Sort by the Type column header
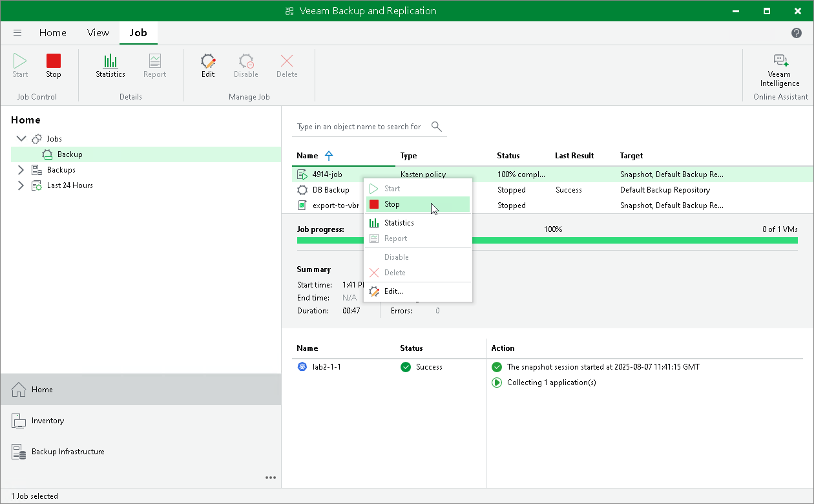814x504 pixels. pos(408,156)
